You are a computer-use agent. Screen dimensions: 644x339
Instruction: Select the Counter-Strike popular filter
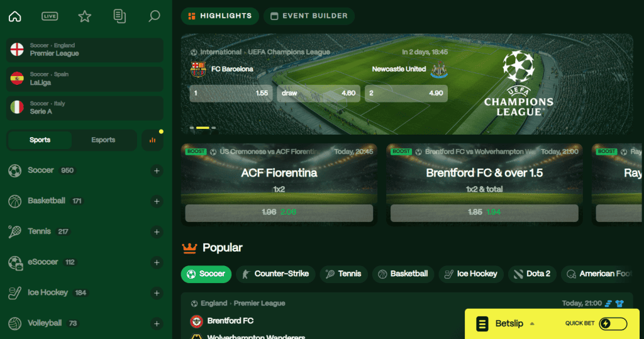pos(275,274)
